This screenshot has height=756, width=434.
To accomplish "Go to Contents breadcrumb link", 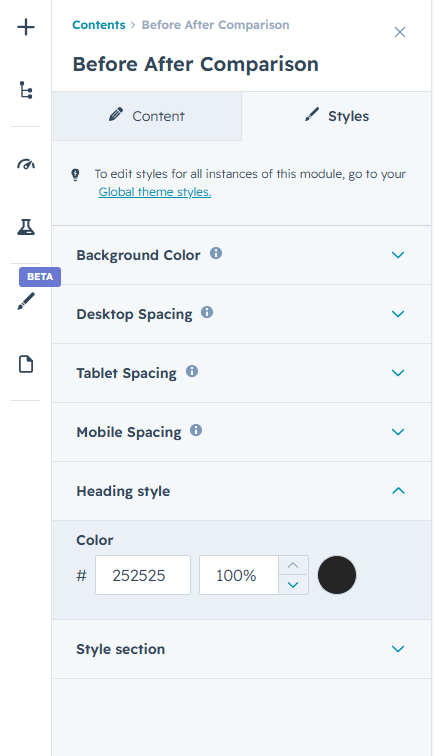I will (x=99, y=25).
